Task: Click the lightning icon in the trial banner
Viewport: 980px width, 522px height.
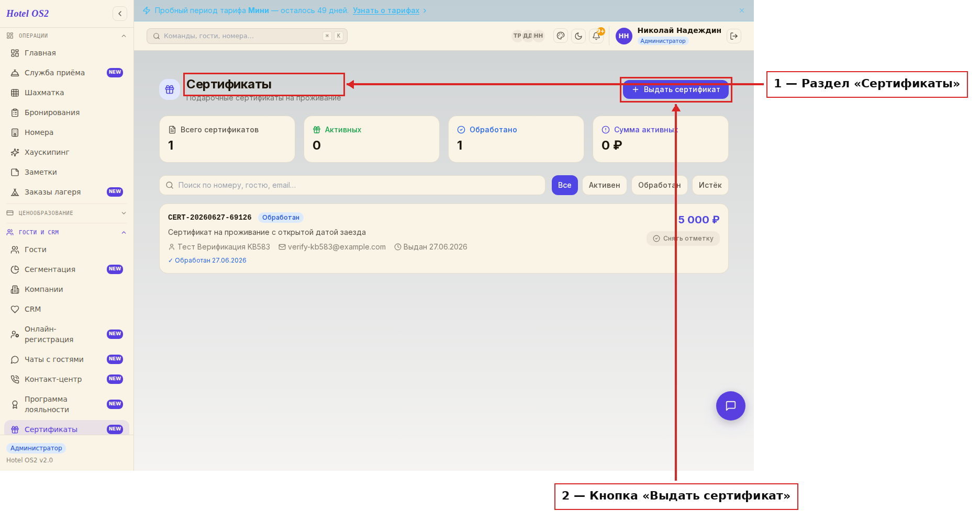Action: click(147, 10)
